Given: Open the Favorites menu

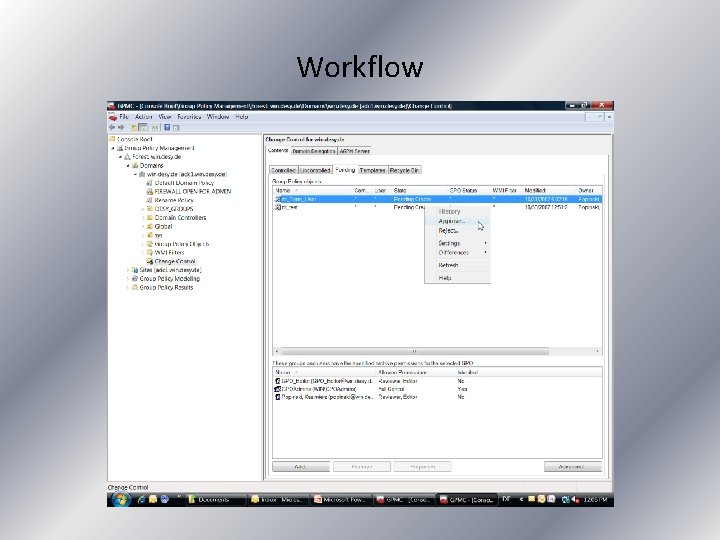Looking at the screenshot, I should pyautogui.click(x=189, y=117).
